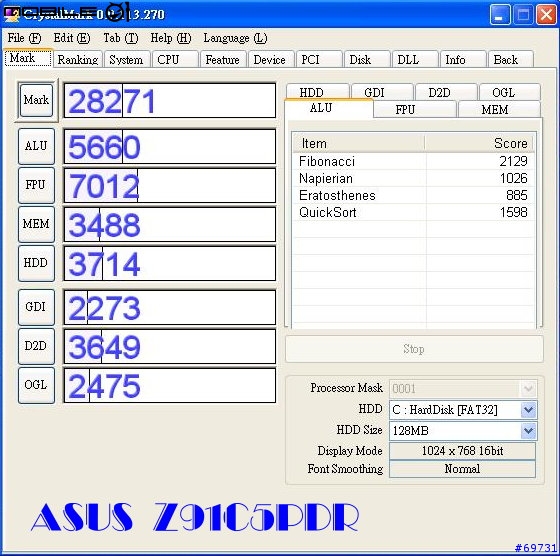Run the full Mark benchmark button

(x=36, y=100)
